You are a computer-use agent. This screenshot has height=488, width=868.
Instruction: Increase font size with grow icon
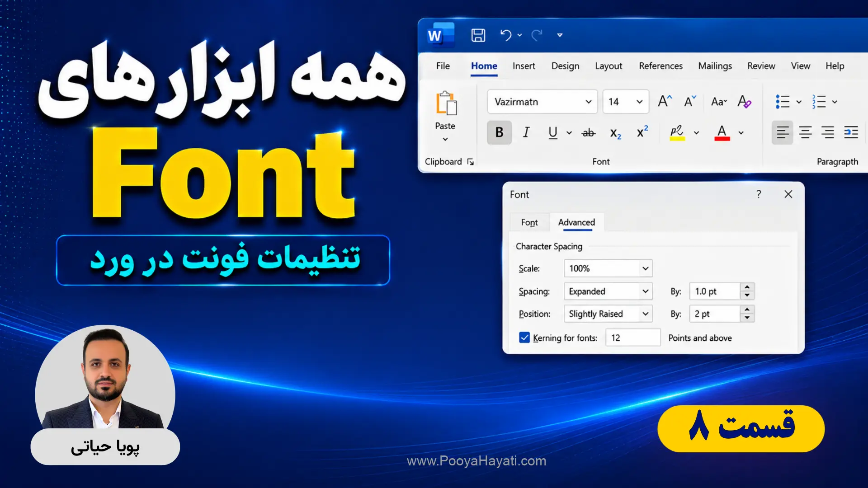point(665,101)
